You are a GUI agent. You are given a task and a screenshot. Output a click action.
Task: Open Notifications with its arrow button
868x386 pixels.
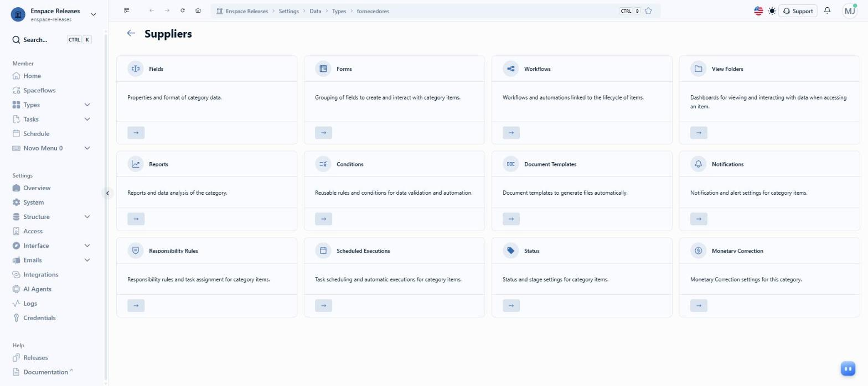[x=699, y=218]
